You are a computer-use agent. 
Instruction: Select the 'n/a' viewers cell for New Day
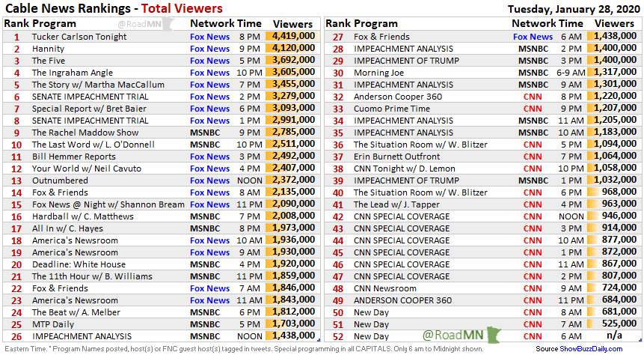point(614,336)
